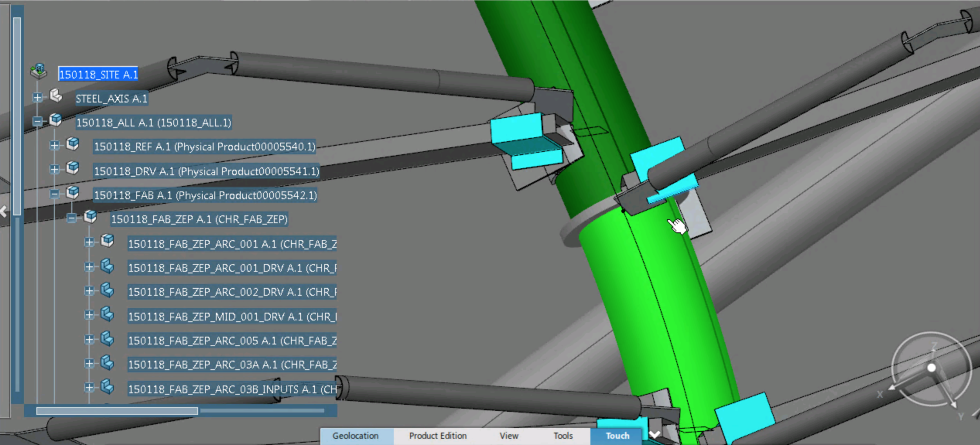Click the 150118_FAB_ZEP_ARC_005 part icon

(x=107, y=338)
